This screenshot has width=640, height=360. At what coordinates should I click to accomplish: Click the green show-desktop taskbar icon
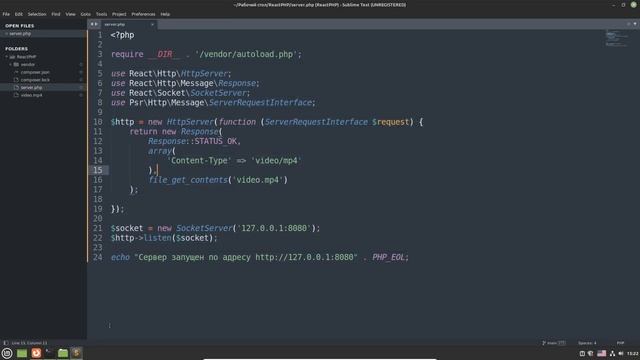click(22, 353)
